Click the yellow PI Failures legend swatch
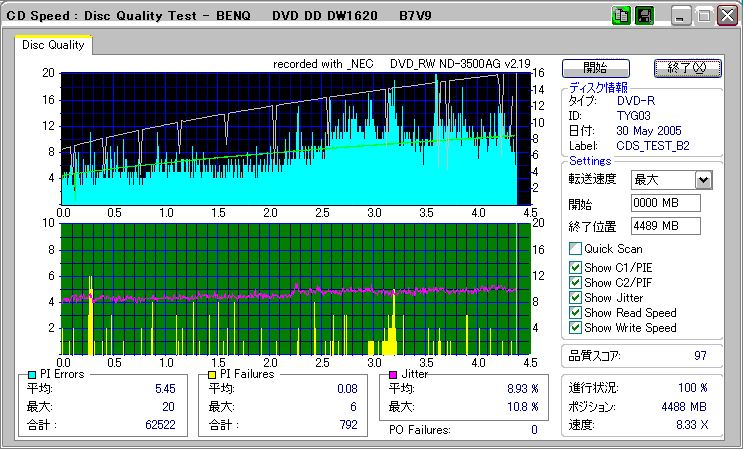This screenshot has height=449, width=743. [212, 374]
